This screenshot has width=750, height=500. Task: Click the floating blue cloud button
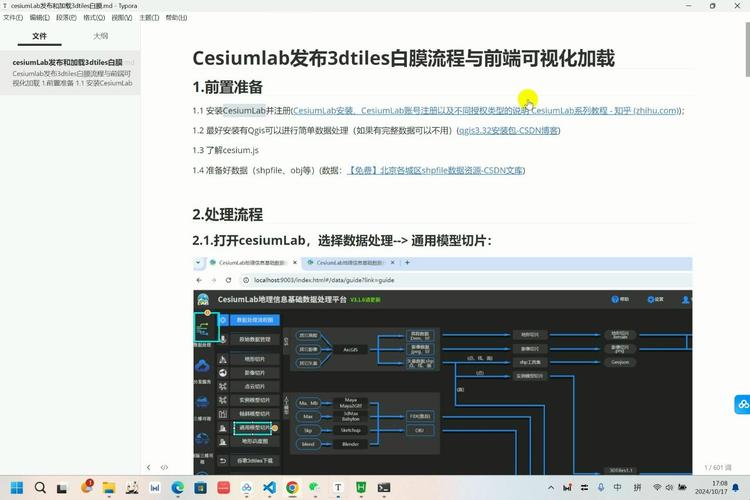coord(742,404)
